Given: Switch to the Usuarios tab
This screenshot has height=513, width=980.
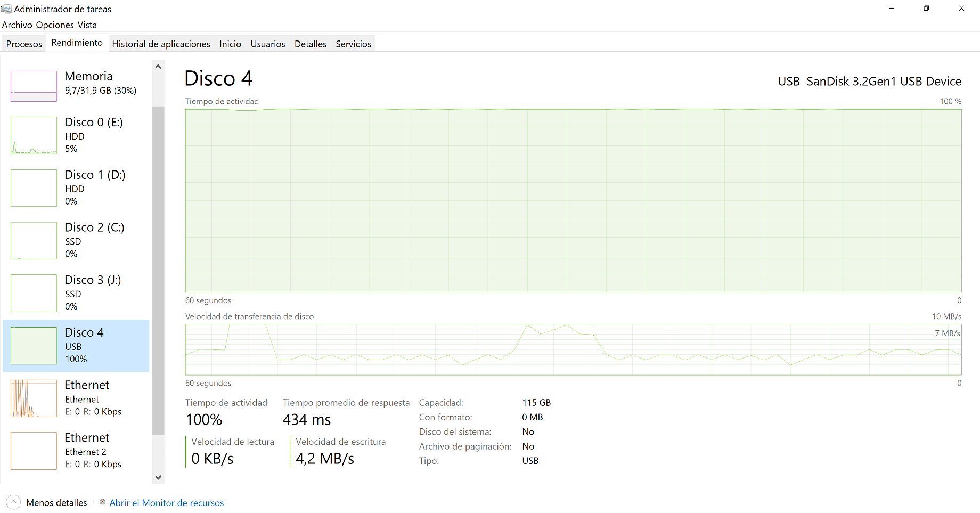Looking at the screenshot, I should point(268,44).
